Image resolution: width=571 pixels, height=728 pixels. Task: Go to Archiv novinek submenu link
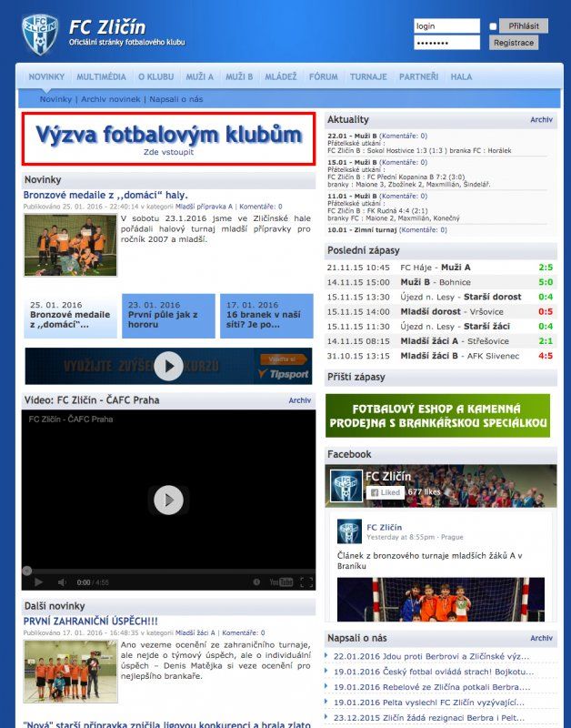111,98
